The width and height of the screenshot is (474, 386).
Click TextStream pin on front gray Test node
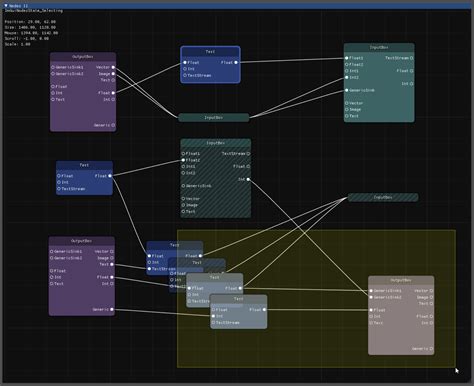tap(213, 323)
